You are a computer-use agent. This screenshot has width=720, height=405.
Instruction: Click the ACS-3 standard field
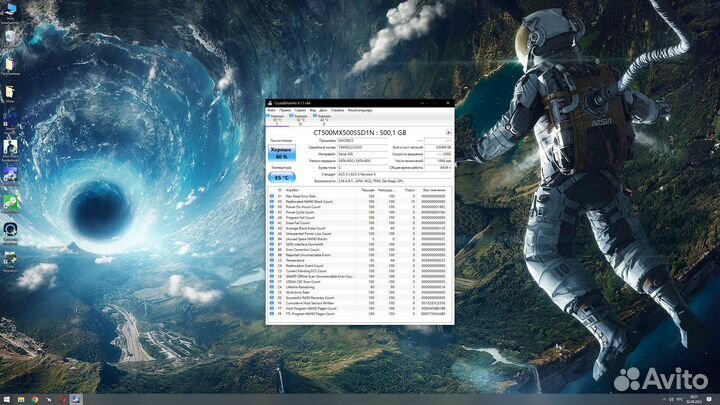[394, 174]
